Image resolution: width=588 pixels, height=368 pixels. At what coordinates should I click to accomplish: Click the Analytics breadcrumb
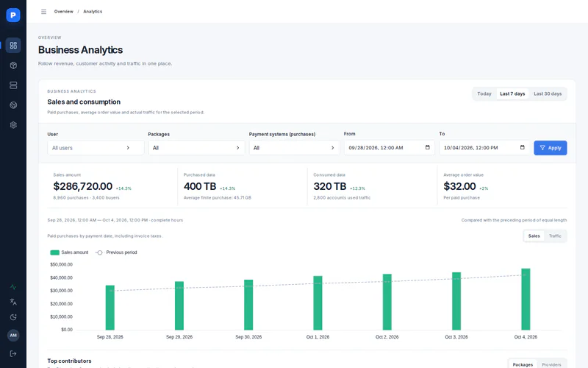(93, 12)
